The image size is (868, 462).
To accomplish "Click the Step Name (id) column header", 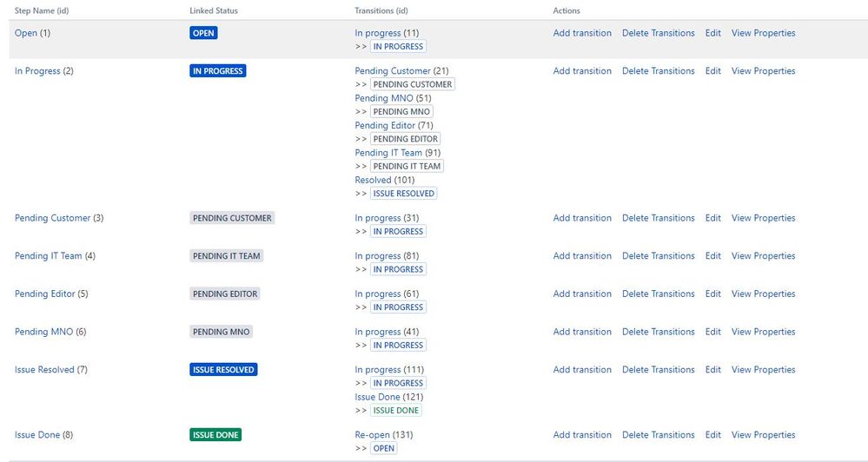I will point(42,10).
